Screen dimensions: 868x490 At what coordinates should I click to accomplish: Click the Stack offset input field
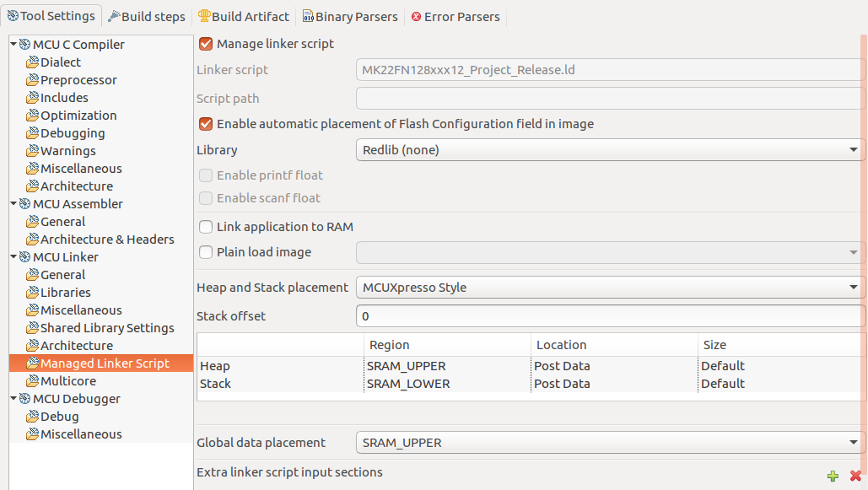[611, 316]
